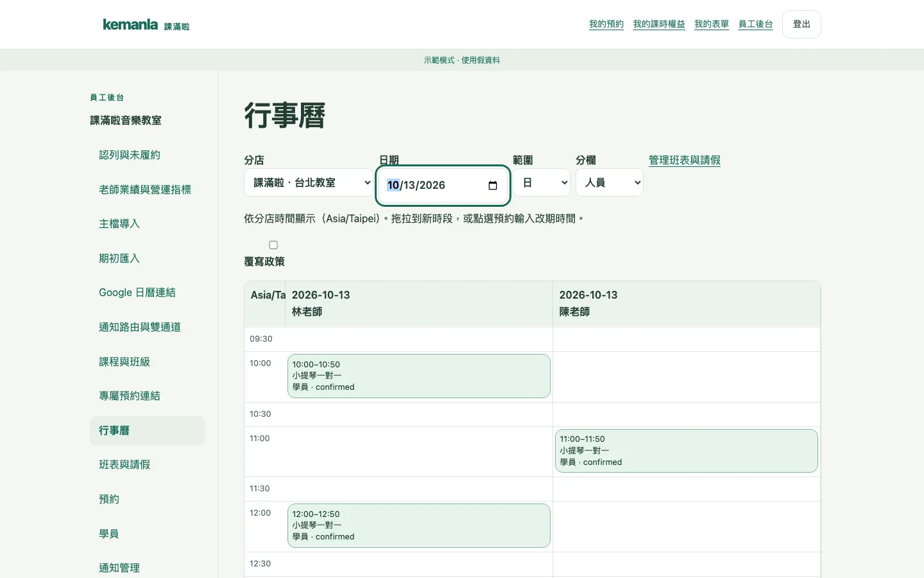Open 專屬預約連結 sidebar item
Screen dimensions: 924x578
(x=147, y=396)
